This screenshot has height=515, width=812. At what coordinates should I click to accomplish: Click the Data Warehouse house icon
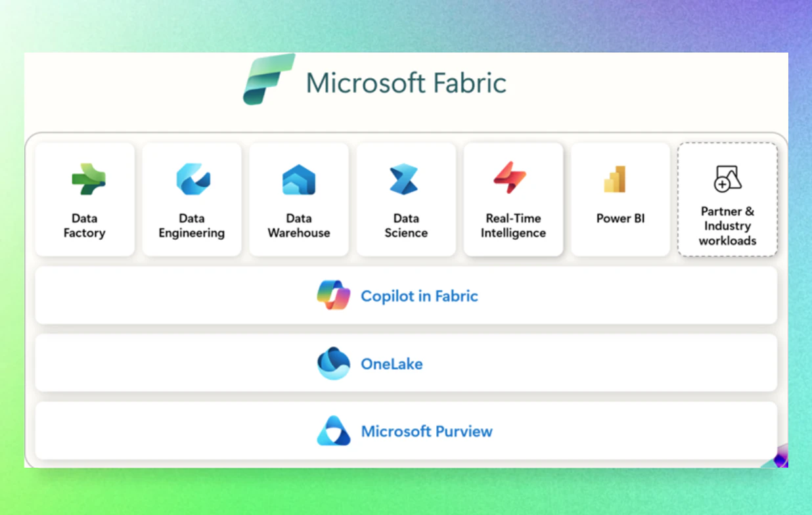[x=299, y=179]
